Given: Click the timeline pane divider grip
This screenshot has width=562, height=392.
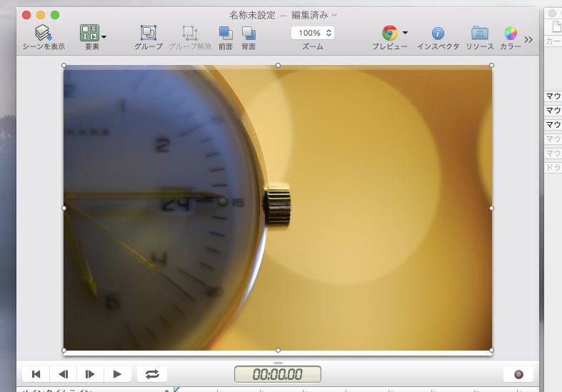Looking at the screenshot, I should coord(278,363).
